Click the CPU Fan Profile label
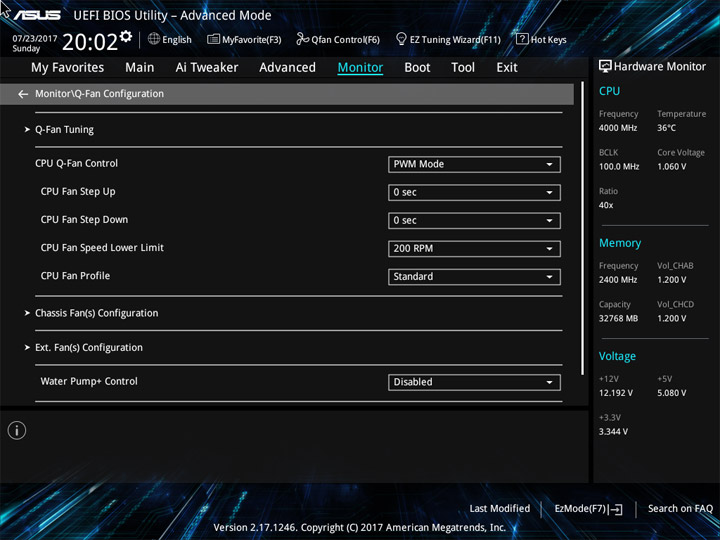Image resolution: width=720 pixels, height=540 pixels. click(x=75, y=276)
